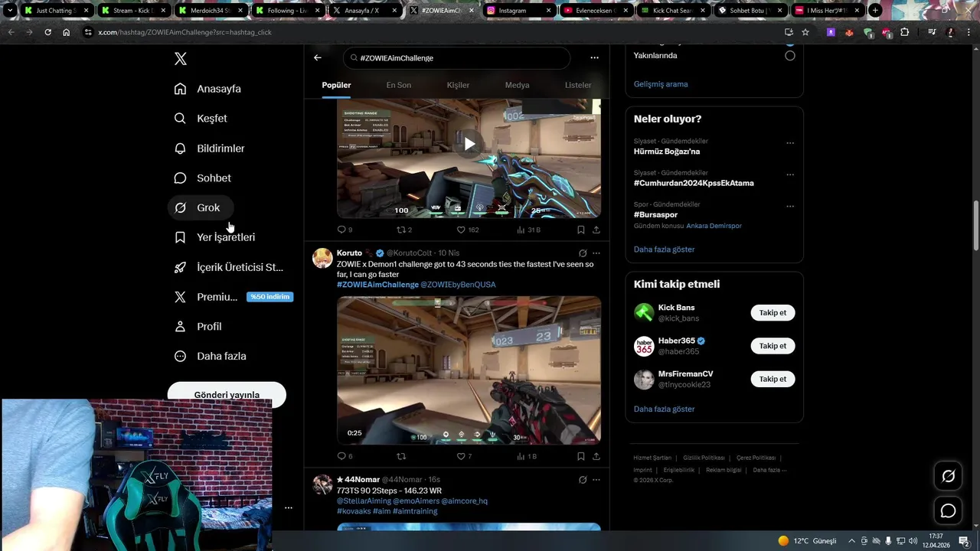Open @ZOWIEbyBenQUSA mention link
This screenshot has height=551, width=980.
point(458,285)
